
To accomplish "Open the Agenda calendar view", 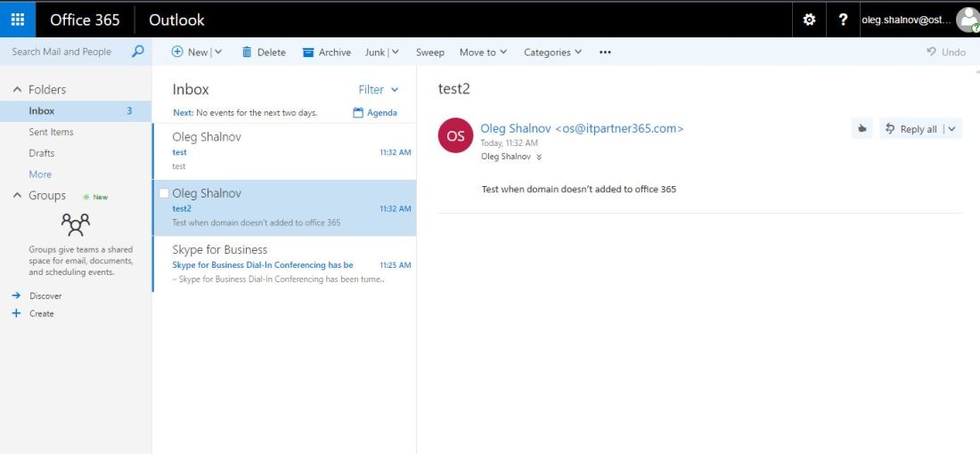I will tap(375, 113).
